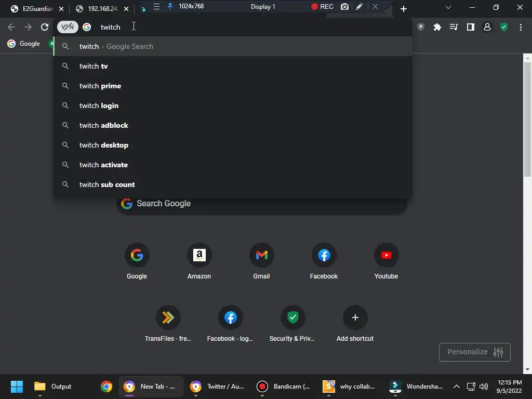The height and width of the screenshot is (399, 532).
Task: Select the 'twitch tv' suggestion
Action: click(233, 66)
